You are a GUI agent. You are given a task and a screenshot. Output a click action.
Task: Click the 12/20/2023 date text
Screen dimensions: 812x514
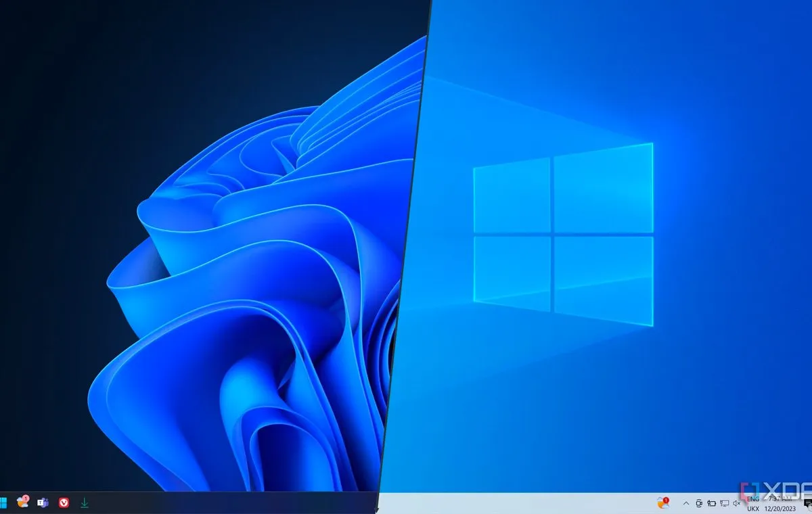point(780,508)
